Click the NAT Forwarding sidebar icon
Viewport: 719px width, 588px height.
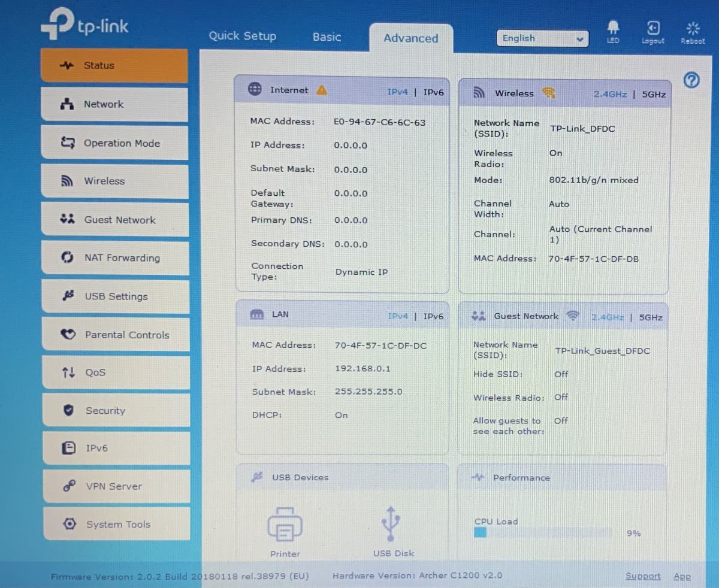click(68, 257)
